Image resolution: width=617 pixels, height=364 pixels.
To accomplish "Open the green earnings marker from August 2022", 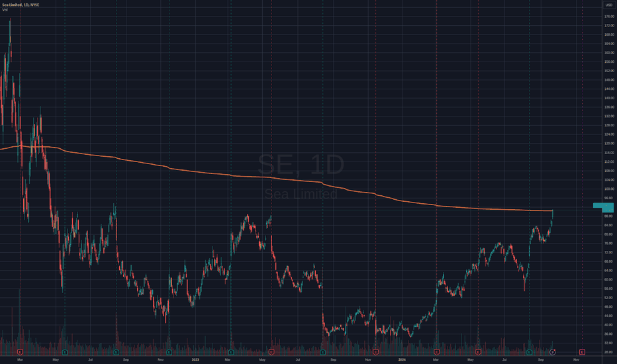I will (x=116, y=352).
